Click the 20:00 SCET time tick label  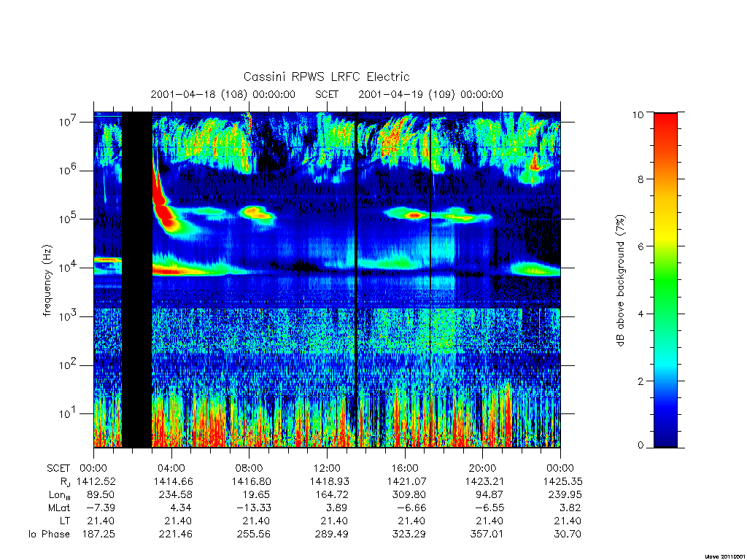point(482,468)
